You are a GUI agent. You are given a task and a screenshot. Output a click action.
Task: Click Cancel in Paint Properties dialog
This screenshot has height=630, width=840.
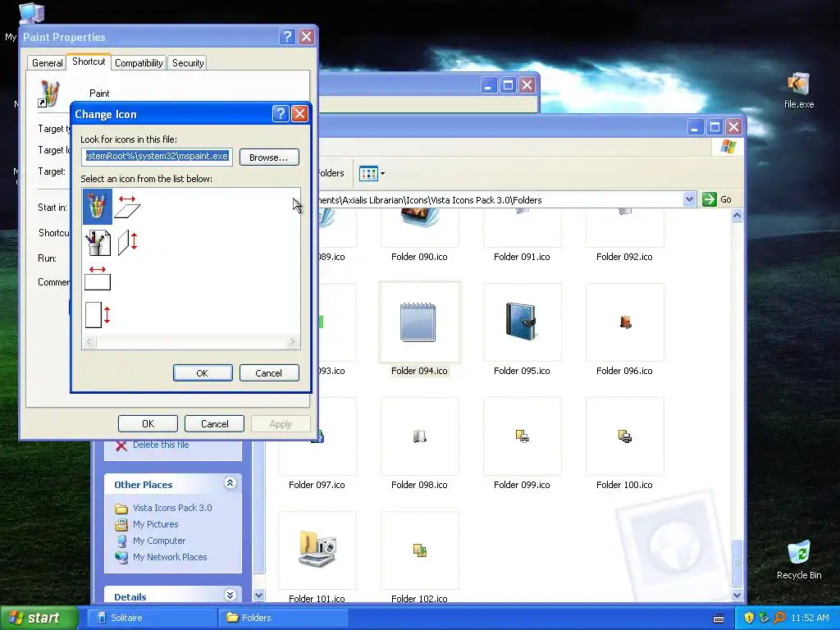point(214,424)
